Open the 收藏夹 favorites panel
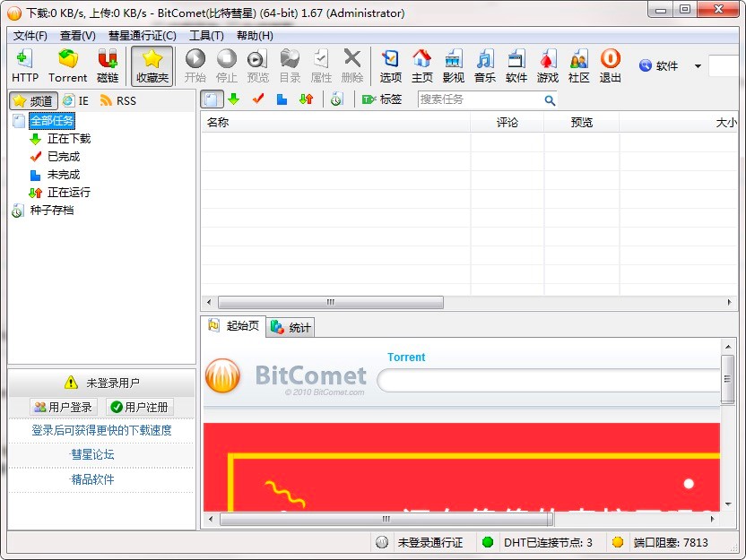Viewport: 746px width, 560px height. [x=152, y=65]
